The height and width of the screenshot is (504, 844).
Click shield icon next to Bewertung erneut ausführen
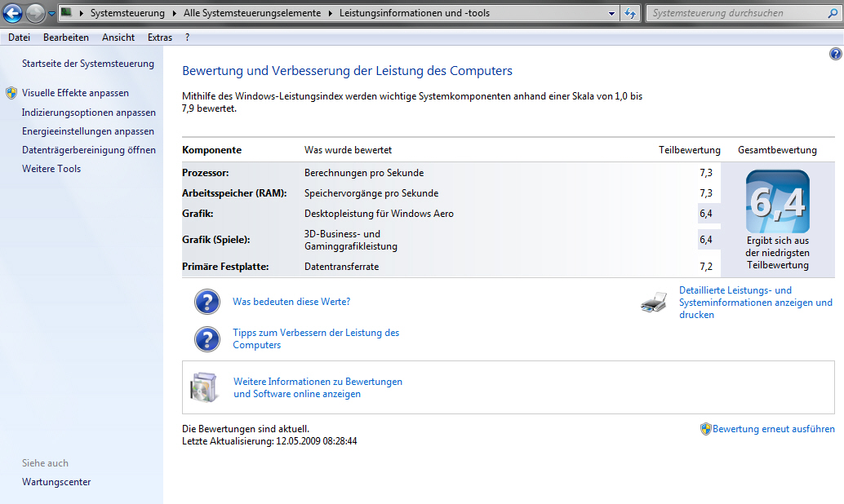point(706,429)
